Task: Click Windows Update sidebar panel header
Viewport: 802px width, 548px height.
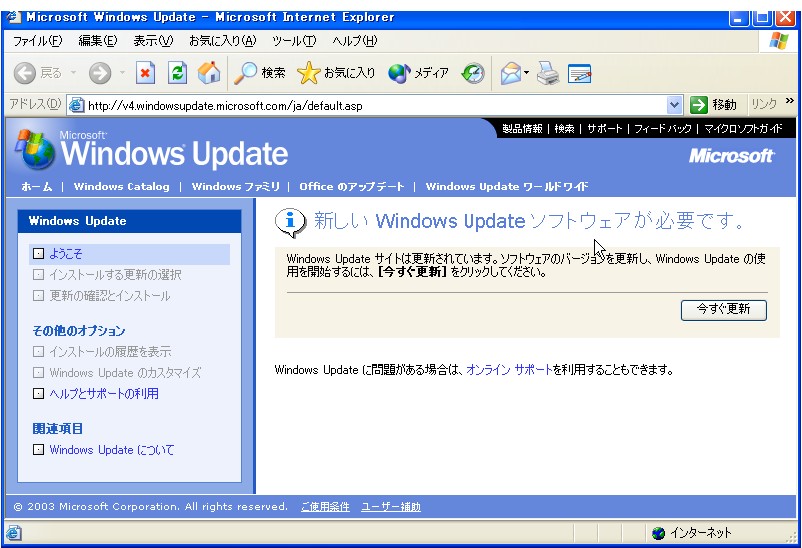Action: tap(129, 221)
